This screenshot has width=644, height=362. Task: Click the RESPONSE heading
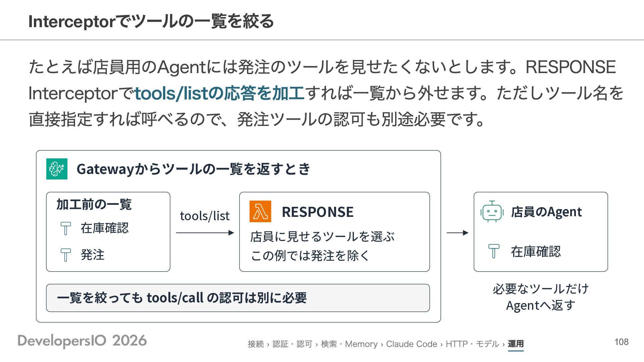[x=318, y=212]
